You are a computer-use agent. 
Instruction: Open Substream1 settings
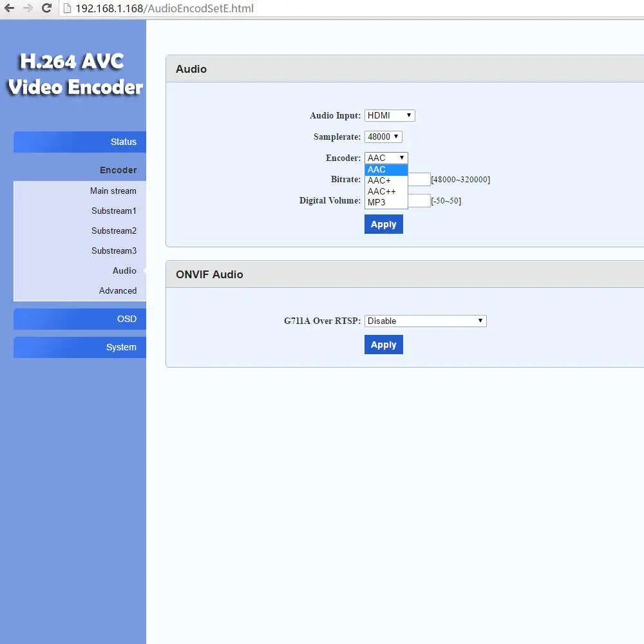point(114,211)
